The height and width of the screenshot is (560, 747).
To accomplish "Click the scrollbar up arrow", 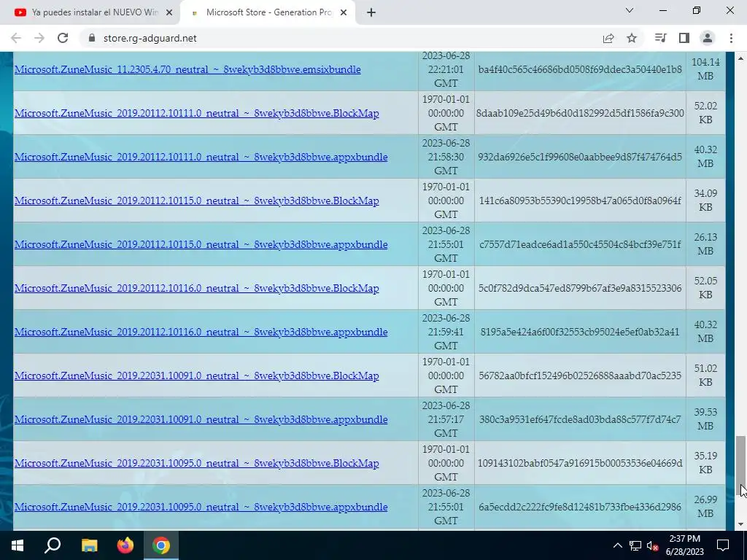I will click(740, 58).
